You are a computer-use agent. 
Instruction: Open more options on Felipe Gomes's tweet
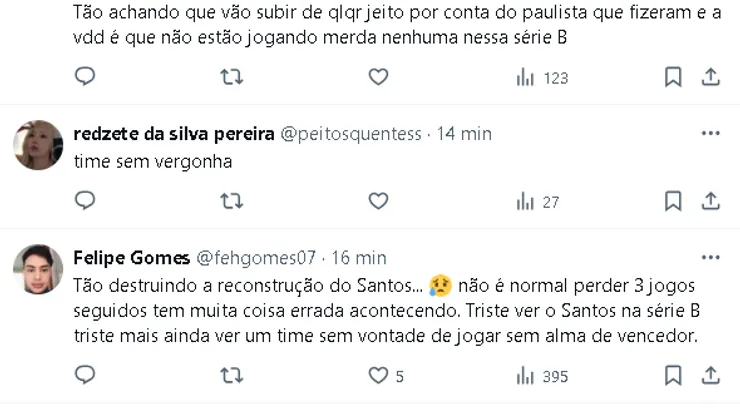[x=710, y=257]
